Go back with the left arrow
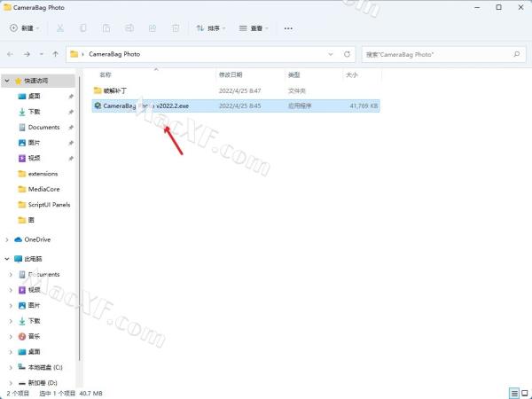Viewport: 532px width, 399px height. (10, 54)
